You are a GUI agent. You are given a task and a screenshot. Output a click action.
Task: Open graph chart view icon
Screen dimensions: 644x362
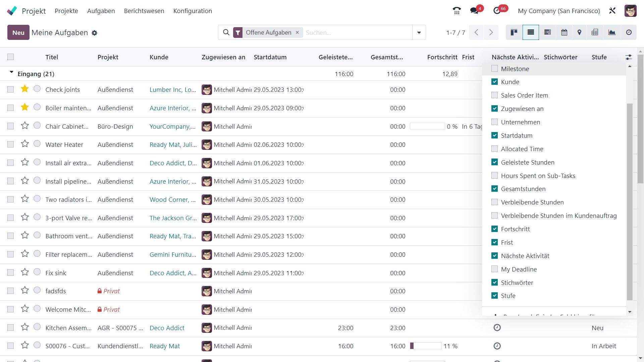612,33
